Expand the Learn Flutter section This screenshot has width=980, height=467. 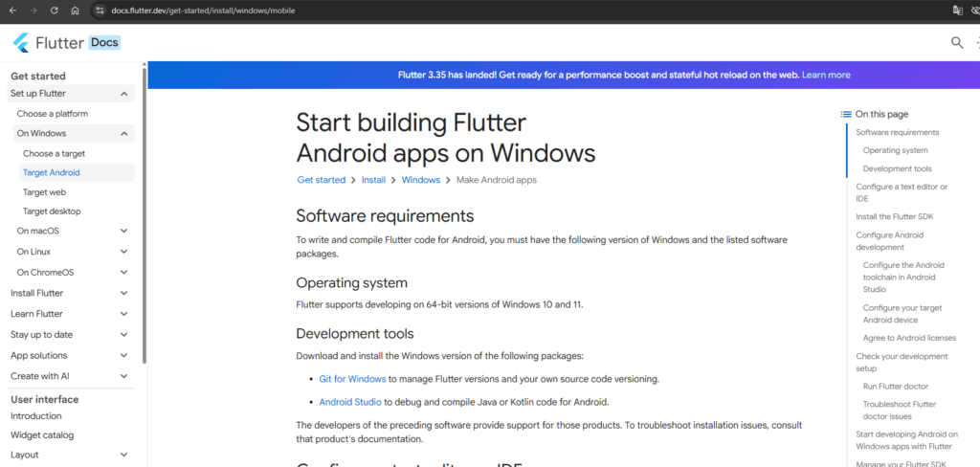pos(123,314)
